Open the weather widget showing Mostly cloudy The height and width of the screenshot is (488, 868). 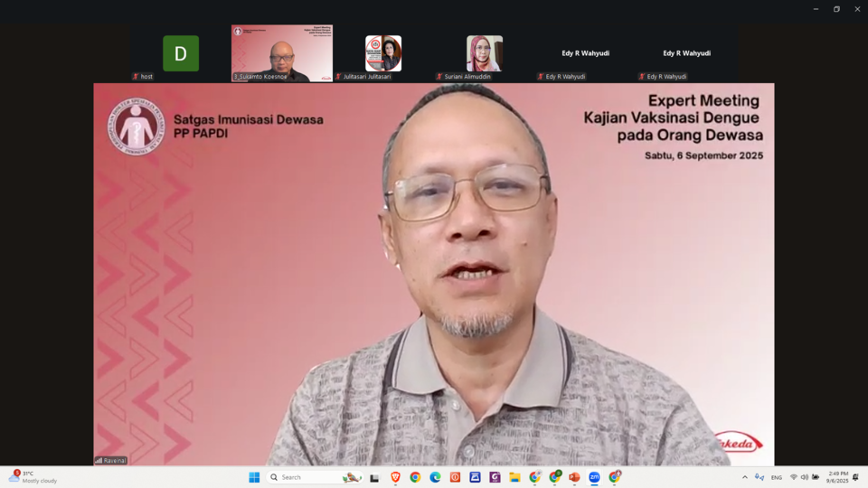33,477
